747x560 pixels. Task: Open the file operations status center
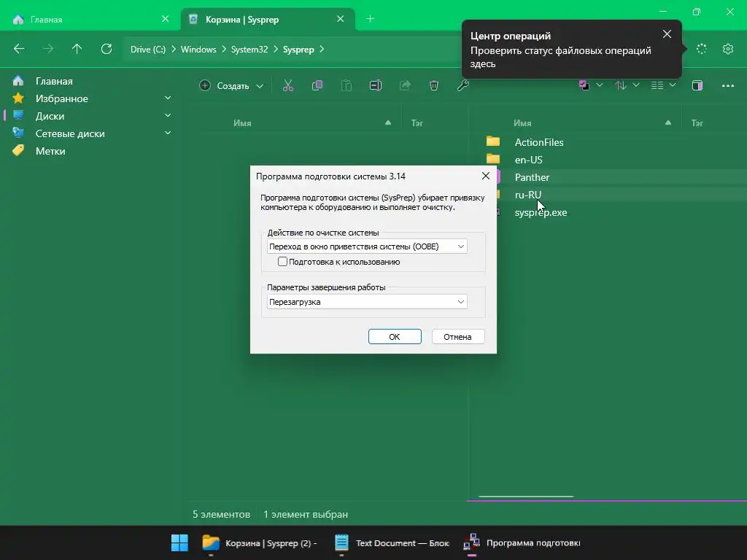tap(701, 49)
